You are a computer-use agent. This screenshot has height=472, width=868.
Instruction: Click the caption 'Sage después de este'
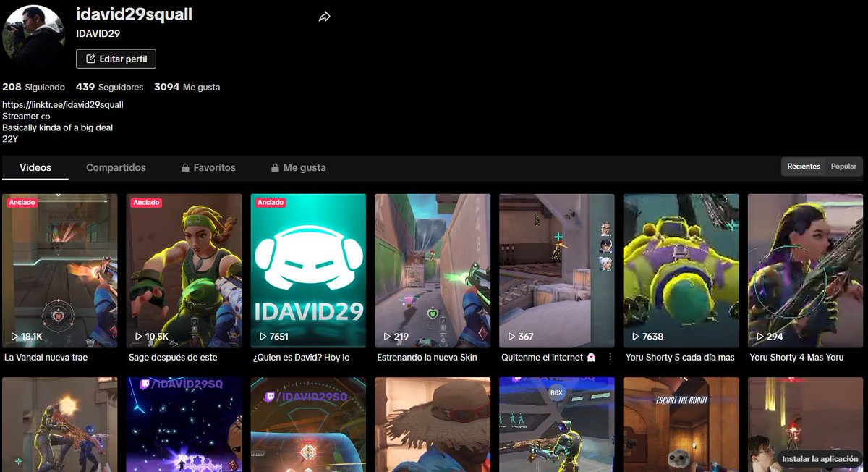(173, 358)
